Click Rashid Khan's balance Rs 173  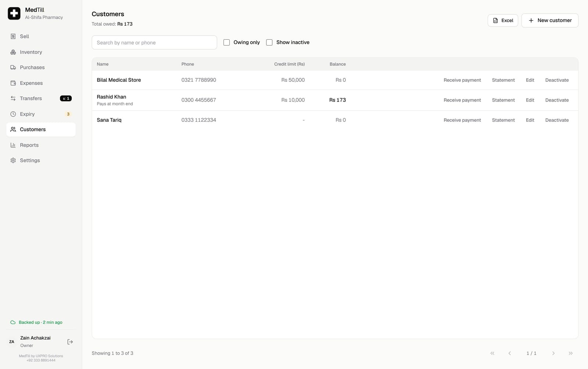337,100
